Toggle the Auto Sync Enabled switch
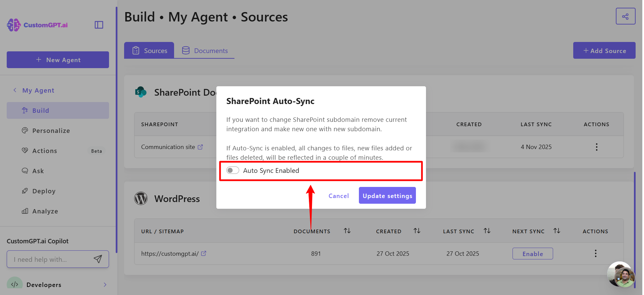The image size is (644, 295). 233,170
